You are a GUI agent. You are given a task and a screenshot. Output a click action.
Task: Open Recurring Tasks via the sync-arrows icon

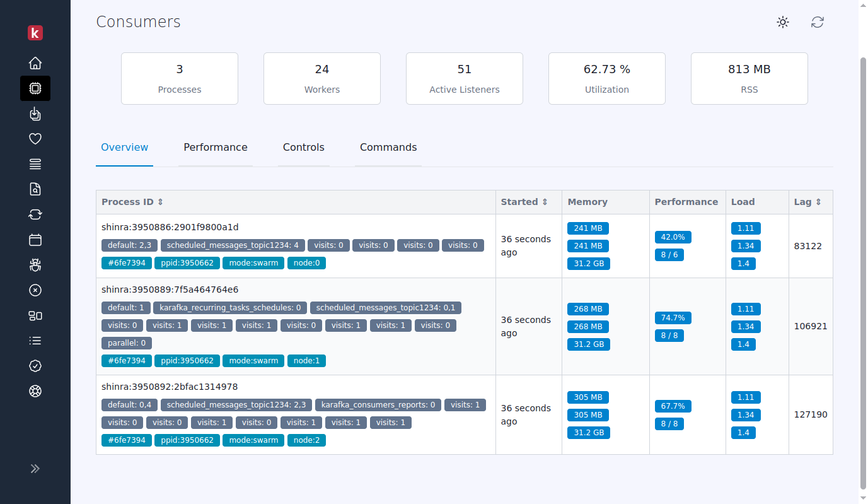point(35,214)
